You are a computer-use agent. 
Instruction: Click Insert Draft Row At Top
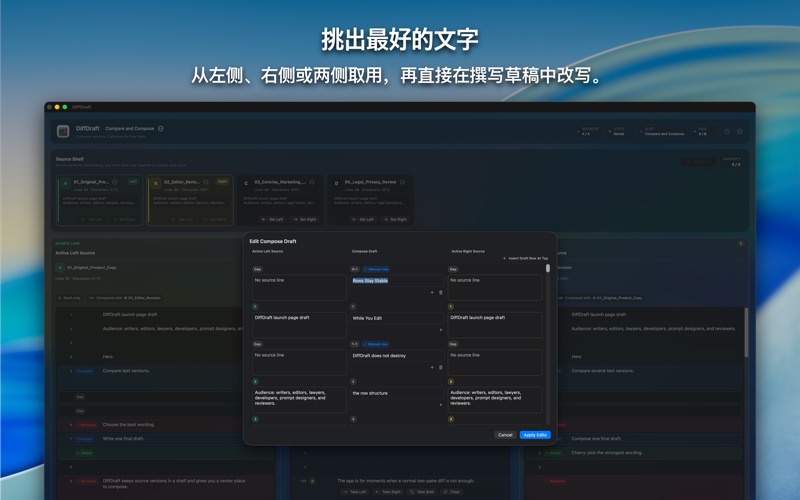click(x=525, y=259)
